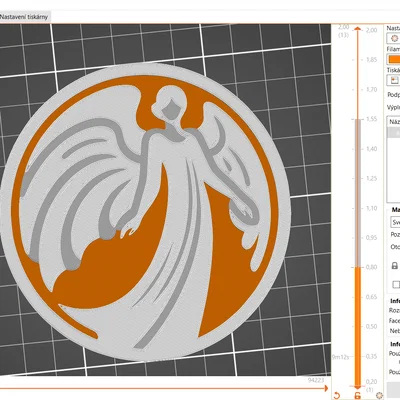This screenshot has width=400, height=400.
Task: Click the print settings gear icon
Action: pyautogui.click(x=394, y=38)
